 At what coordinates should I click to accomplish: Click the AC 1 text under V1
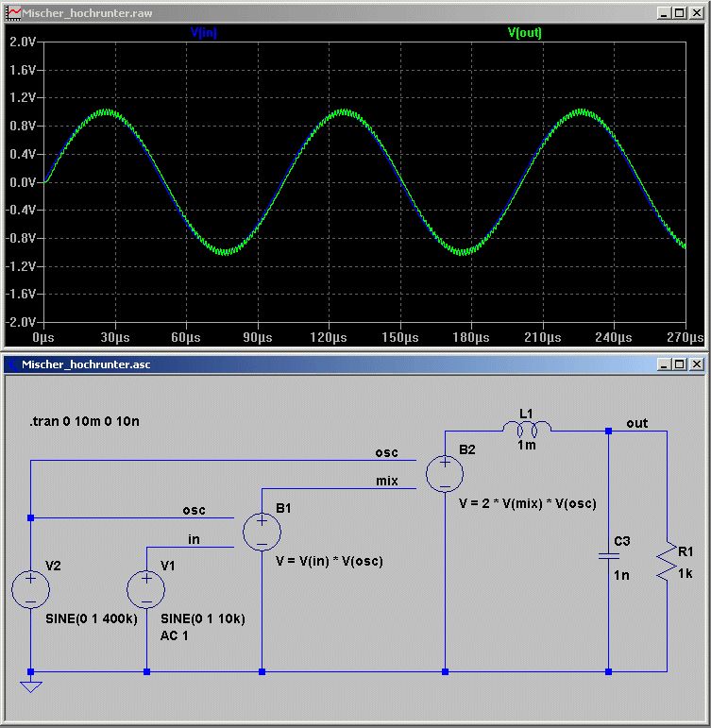(174, 635)
